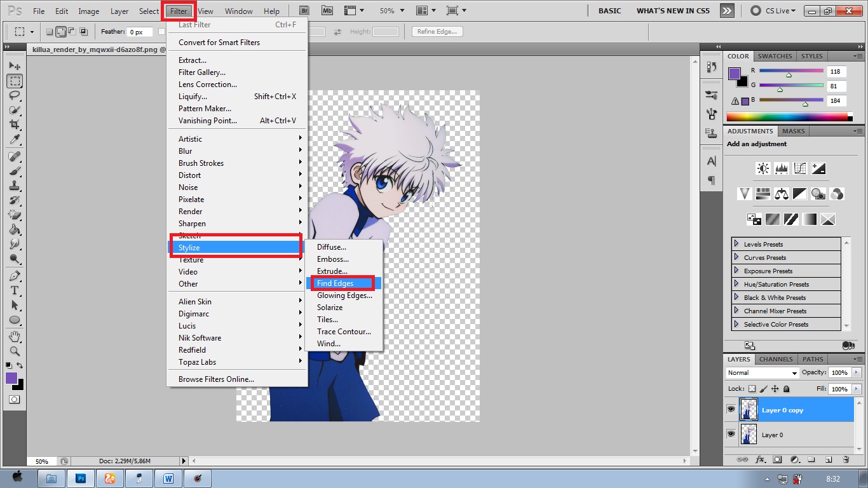Toggle visibility of Layer 0
Image resolution: width=868 pixels, height=488 pixels.
pos(731,435)
